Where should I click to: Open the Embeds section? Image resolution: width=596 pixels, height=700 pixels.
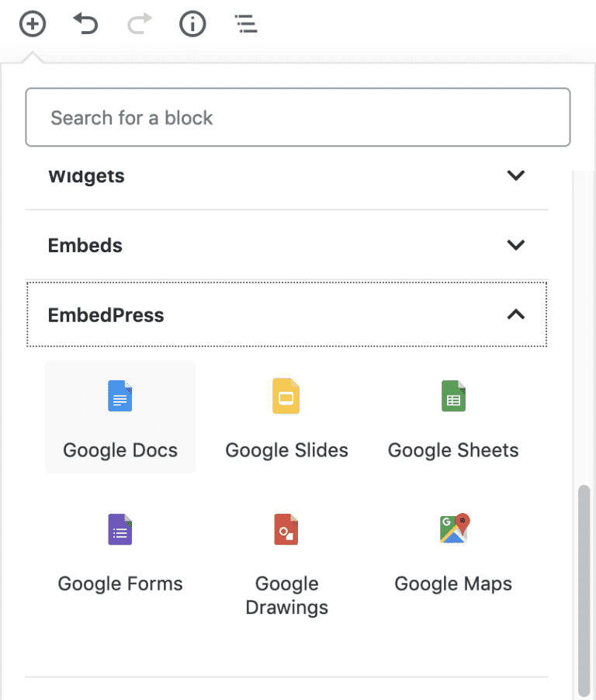[x=85, y=245]
